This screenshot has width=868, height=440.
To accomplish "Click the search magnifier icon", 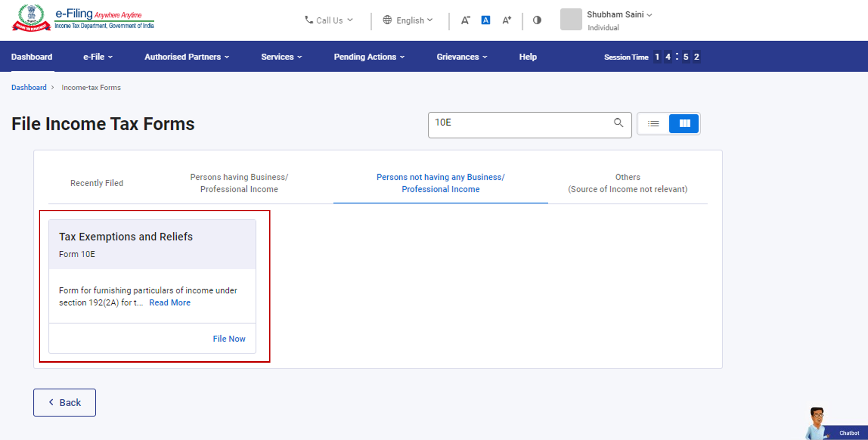I will point(618,123).
